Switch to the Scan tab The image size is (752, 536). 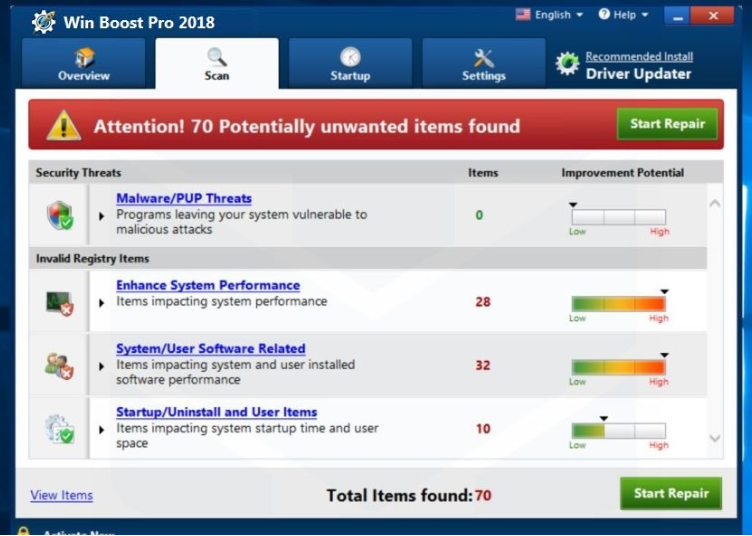click(217, 63)
